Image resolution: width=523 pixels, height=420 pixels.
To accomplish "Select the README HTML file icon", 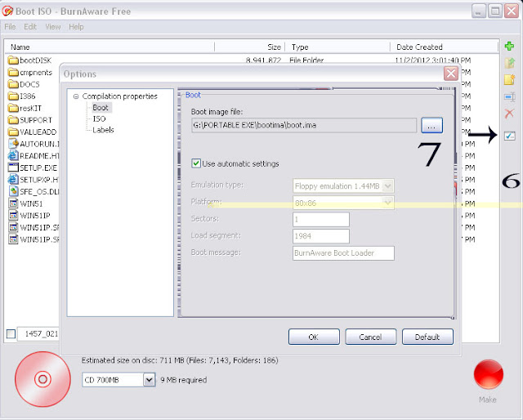I will coord(13,155).
